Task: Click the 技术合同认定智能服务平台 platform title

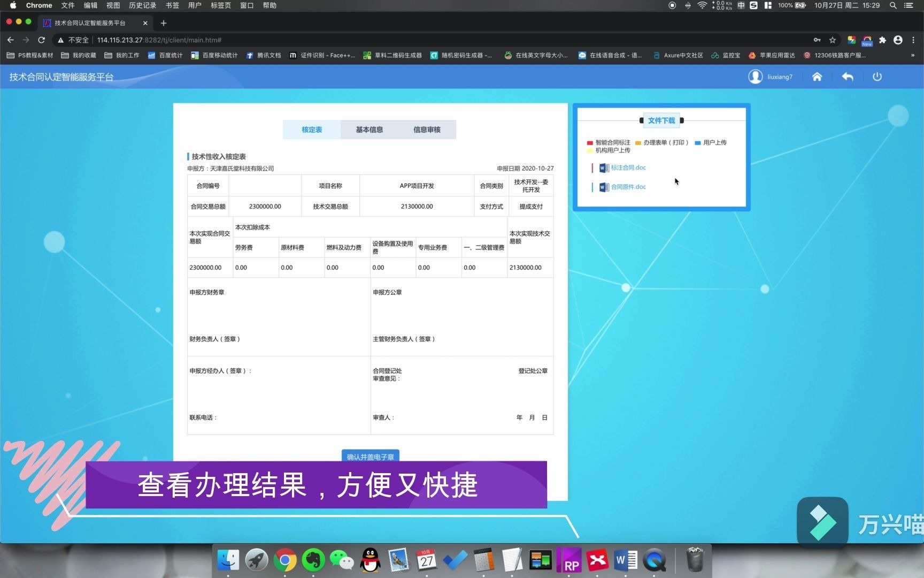Action: tap(61, 77)
